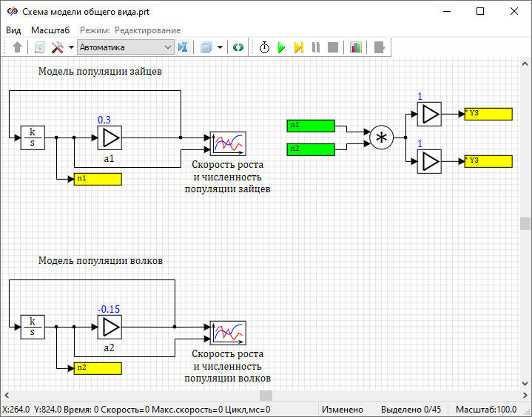This screenshot has width=532, height=417.
Task: Click the stopwatch timer icon
Action: pos(264,47)
